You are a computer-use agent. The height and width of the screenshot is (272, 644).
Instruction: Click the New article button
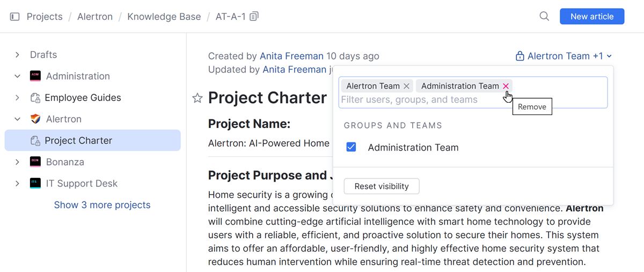pyautogui.click(x=591, y=17)
